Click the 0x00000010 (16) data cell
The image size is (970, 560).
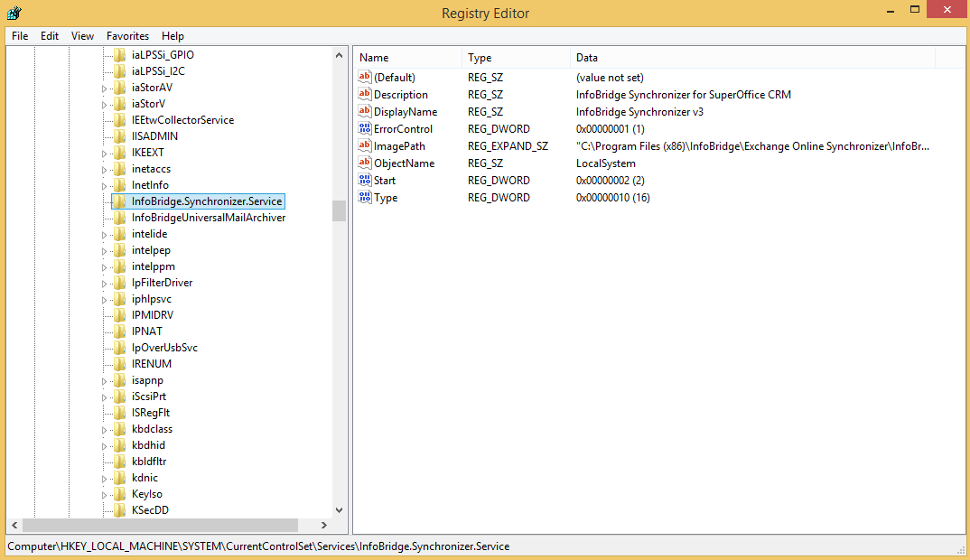click(x=613, y=198)
